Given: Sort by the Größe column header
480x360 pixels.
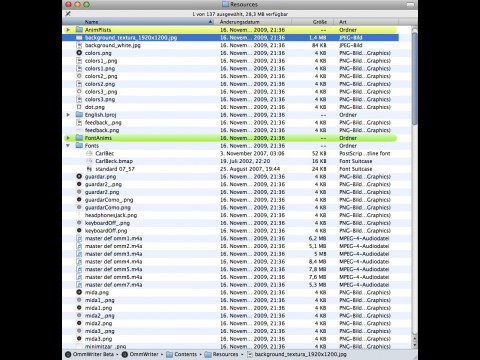Looking at the screenshot, I should 313,22.
